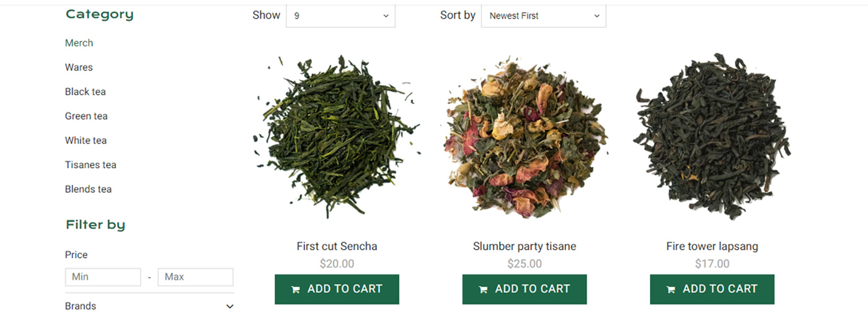
Task: Open the First cut Sencha product image
Action: point(337,136)
